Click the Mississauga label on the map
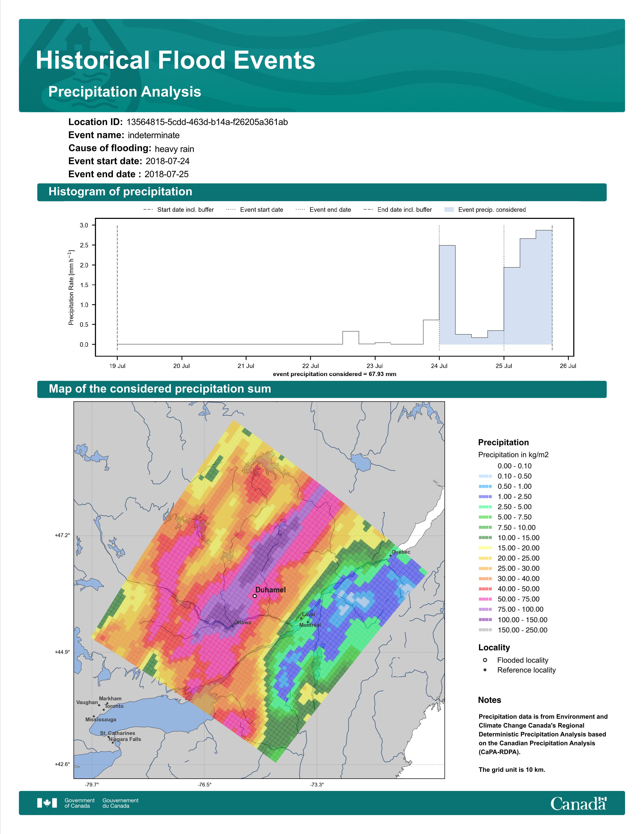Image resolution: width=644 pixels, height=834 pixels. 101,720
